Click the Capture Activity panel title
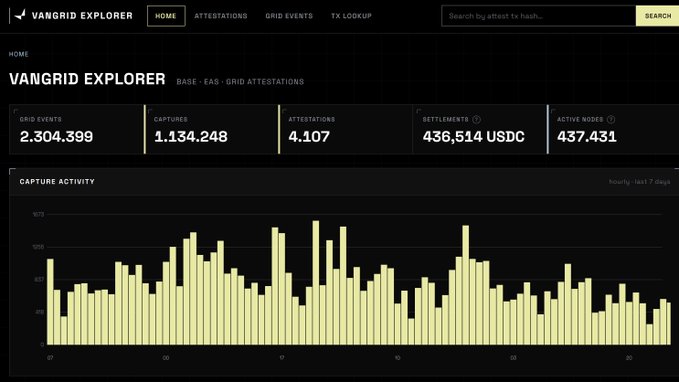Image resolution: width=679 pixels, height=382 pixels. coord(57,181)
